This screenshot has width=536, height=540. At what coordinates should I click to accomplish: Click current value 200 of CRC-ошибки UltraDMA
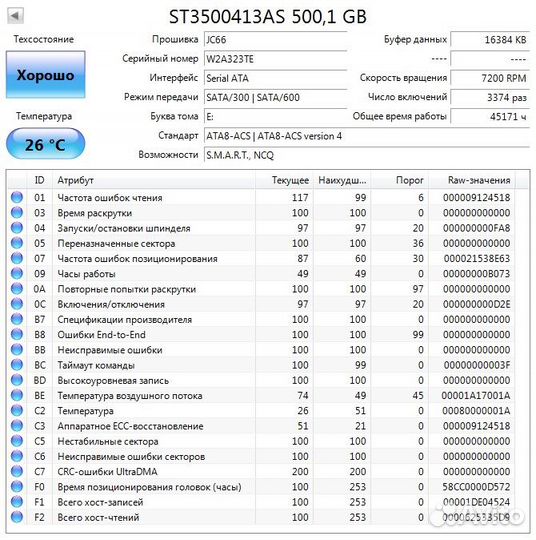point(300,471)
